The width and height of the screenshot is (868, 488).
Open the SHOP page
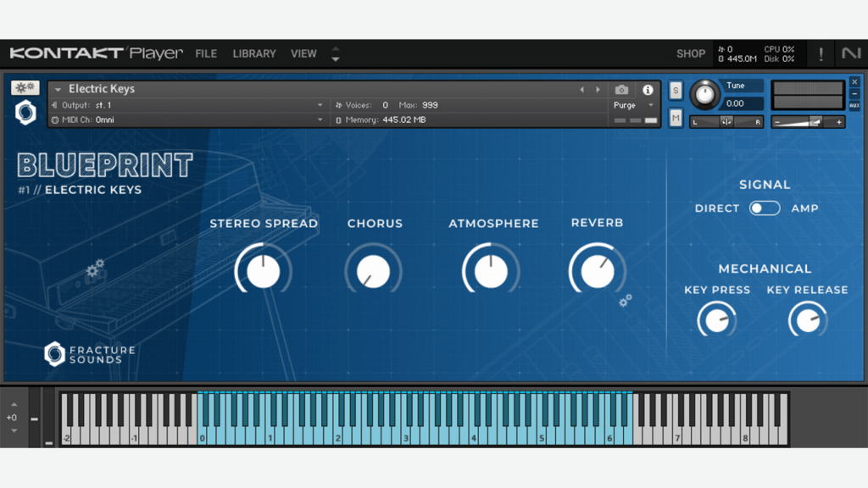pyautogui.click(x=691, y=53)
